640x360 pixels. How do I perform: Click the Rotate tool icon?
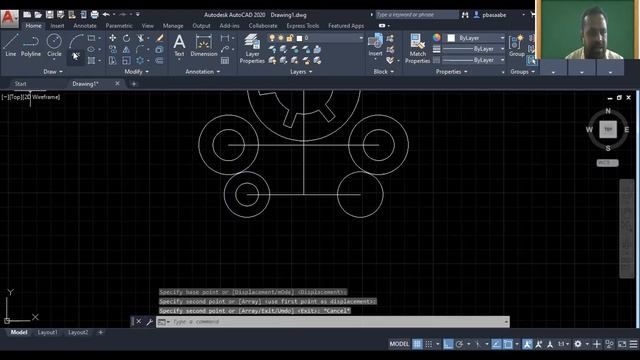click(126, 38)
